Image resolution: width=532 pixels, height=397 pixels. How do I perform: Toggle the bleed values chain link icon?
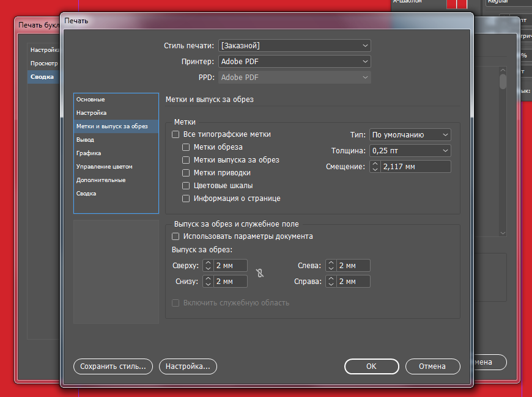260,273
